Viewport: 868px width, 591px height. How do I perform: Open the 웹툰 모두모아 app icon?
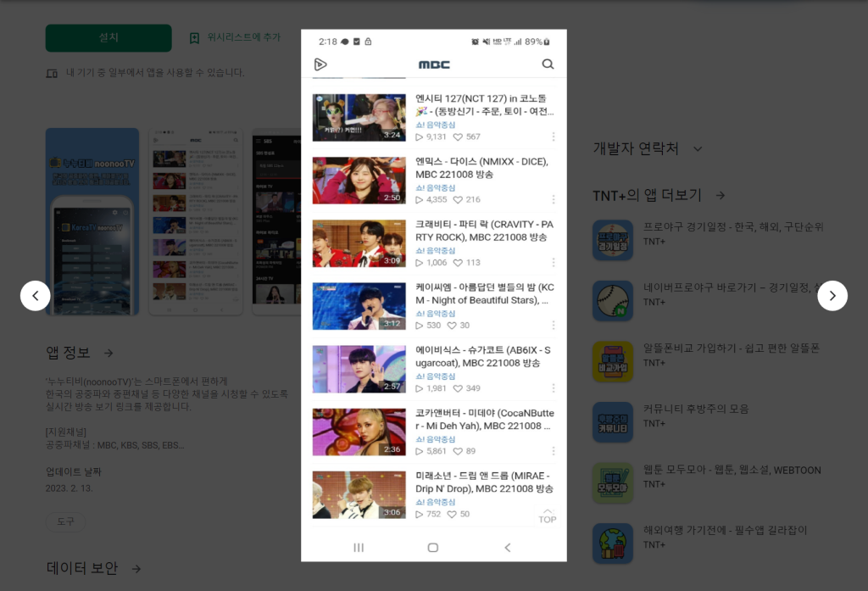(613, 482)
